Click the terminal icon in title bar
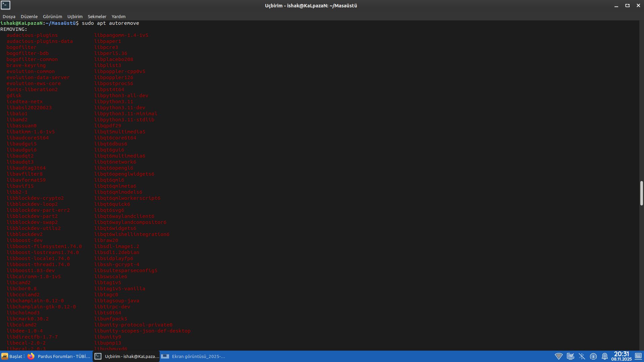This screenshot has height=362, width=644. coord(6,5)
